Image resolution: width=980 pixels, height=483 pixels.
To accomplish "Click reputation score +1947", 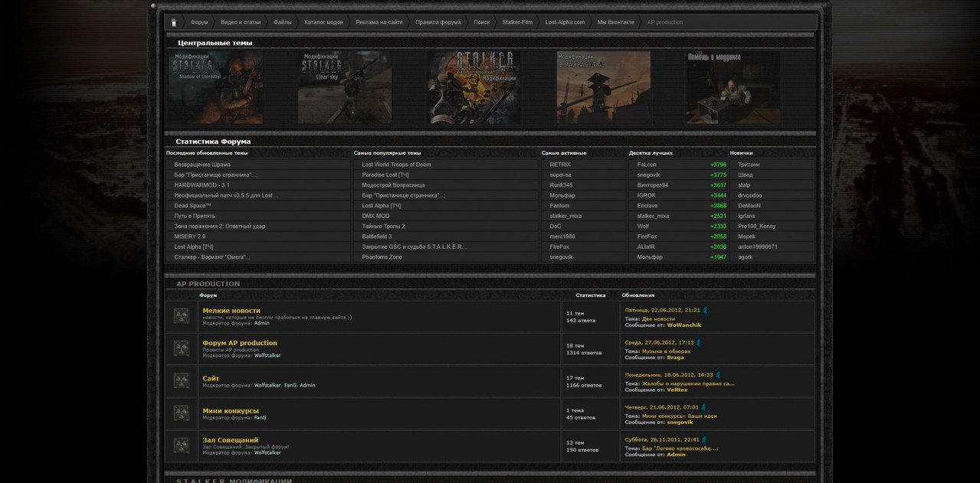I will click(718, 257).
